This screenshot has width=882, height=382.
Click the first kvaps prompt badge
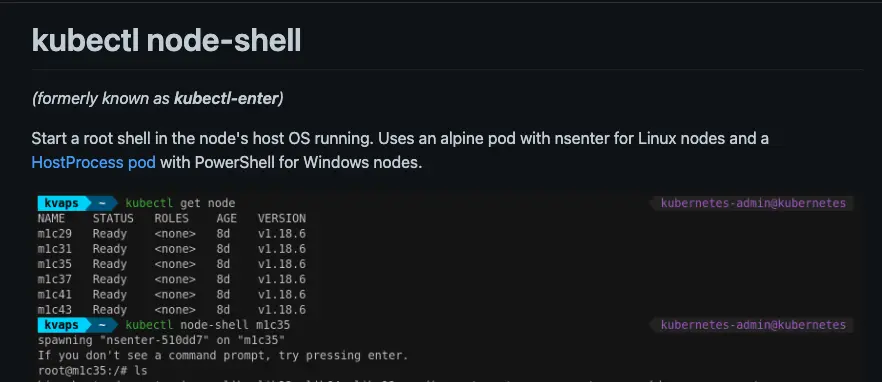point(61,203)
